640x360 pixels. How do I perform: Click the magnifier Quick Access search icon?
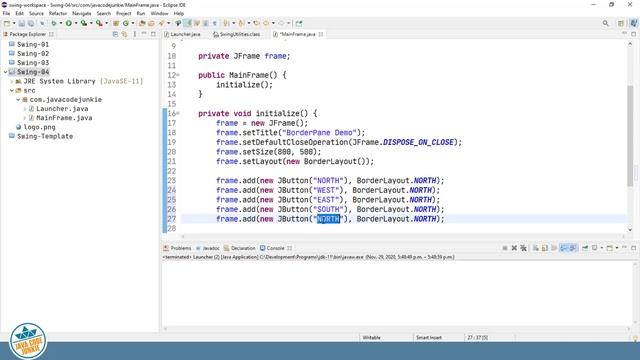(606, 23)
